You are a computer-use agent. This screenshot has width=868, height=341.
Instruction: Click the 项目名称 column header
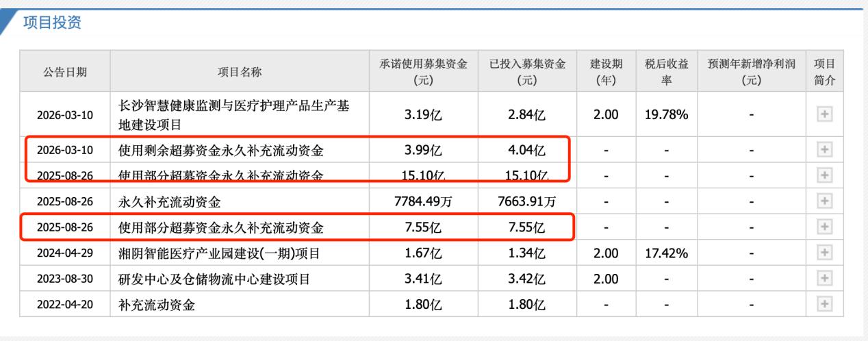(239, 72)
